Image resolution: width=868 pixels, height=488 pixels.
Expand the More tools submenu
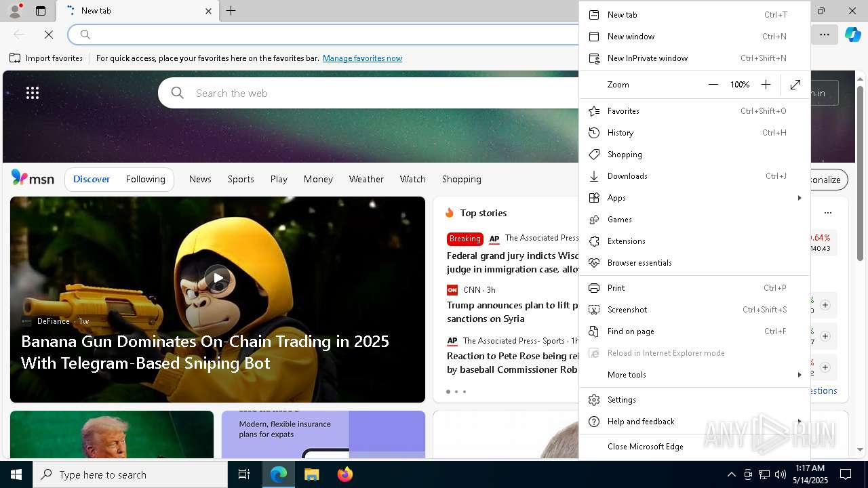[x=694, y=375]
